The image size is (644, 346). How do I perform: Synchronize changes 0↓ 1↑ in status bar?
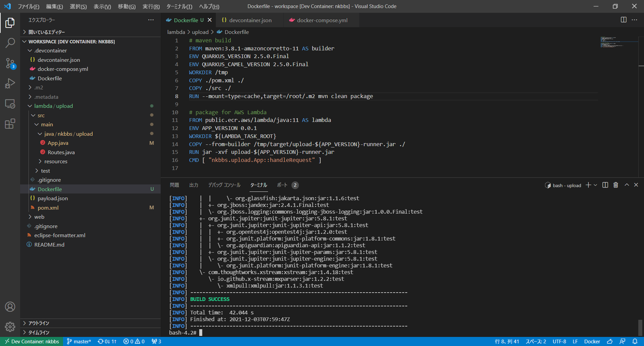[108, 341]
